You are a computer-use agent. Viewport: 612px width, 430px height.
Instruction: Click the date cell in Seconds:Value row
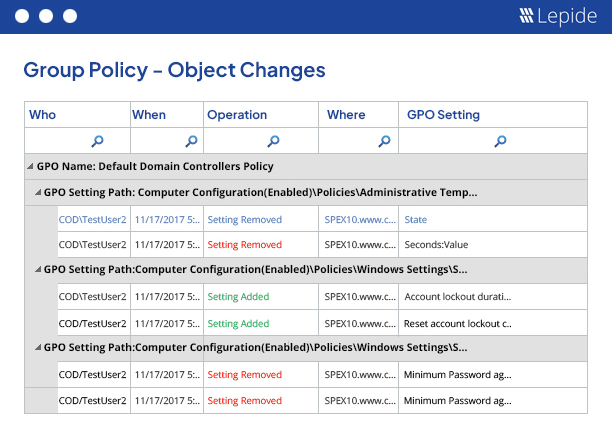point(167,245)
